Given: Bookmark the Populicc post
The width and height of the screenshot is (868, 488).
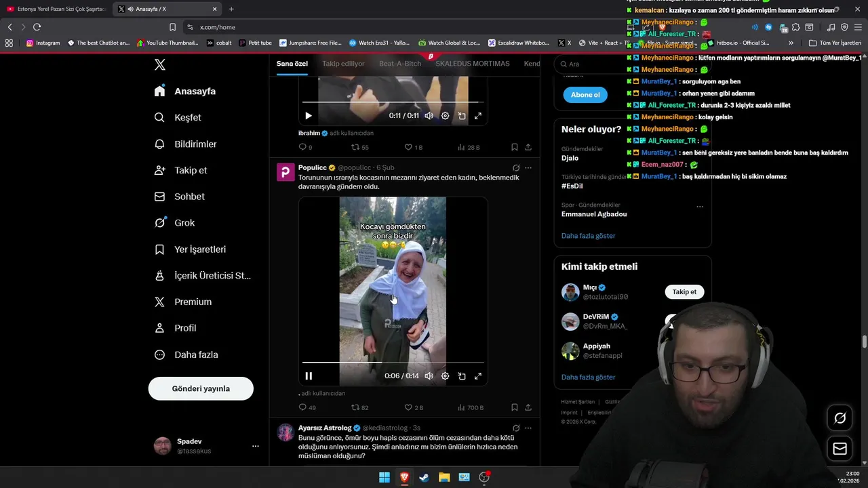Looking at the screenshot, I should click(x=515, y=407).
